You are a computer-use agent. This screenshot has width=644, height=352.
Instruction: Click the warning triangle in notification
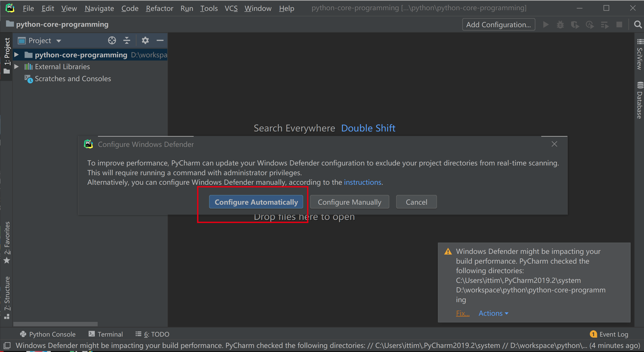tap(448, 251)
